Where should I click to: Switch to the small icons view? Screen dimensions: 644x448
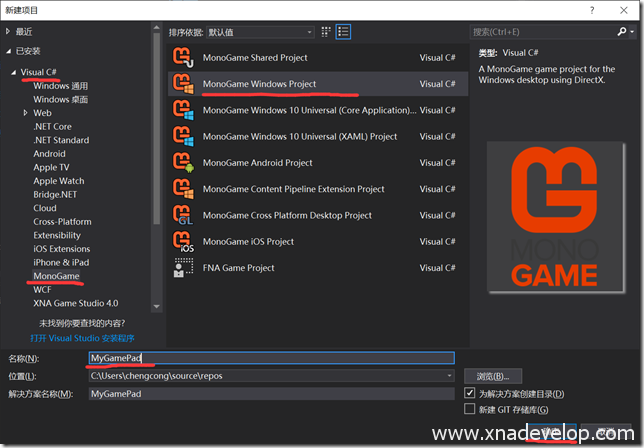pyautogui.click(x=327, y=32)
